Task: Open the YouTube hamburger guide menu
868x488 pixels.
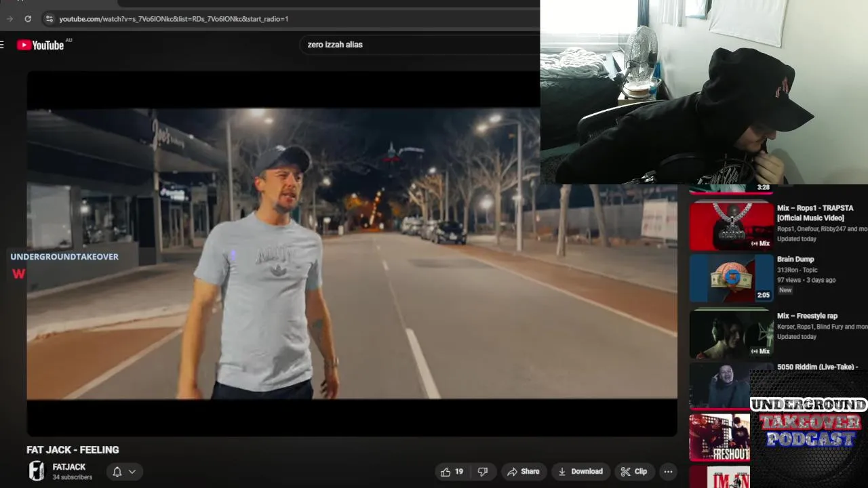Action: click(x=2, y=45)
